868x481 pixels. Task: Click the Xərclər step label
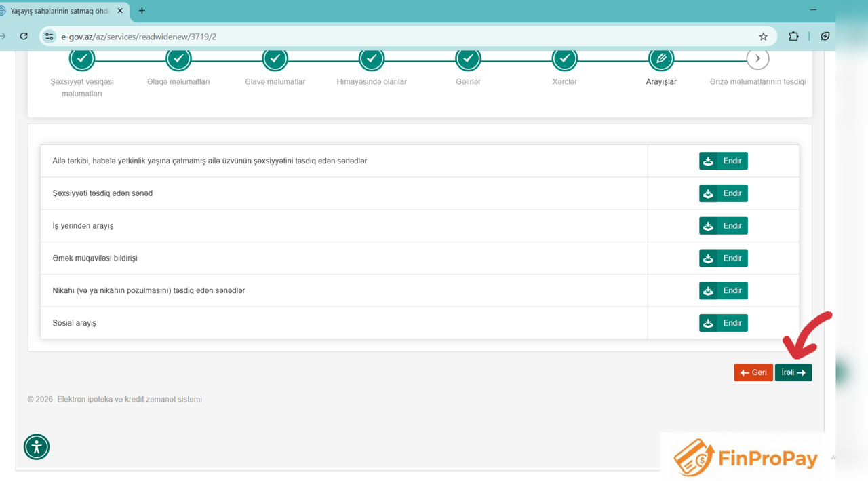click(564, 82)
